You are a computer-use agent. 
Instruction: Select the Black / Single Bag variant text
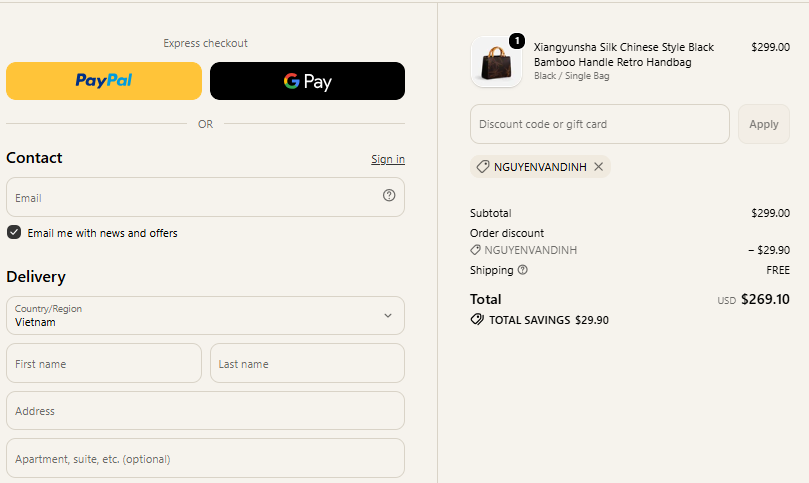pyautogui.click(x=571, y=76)
